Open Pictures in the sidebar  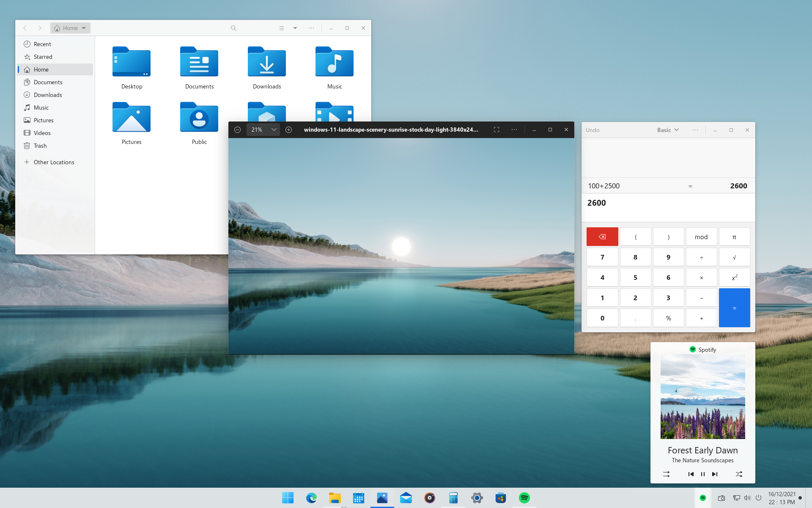(55, 120)
